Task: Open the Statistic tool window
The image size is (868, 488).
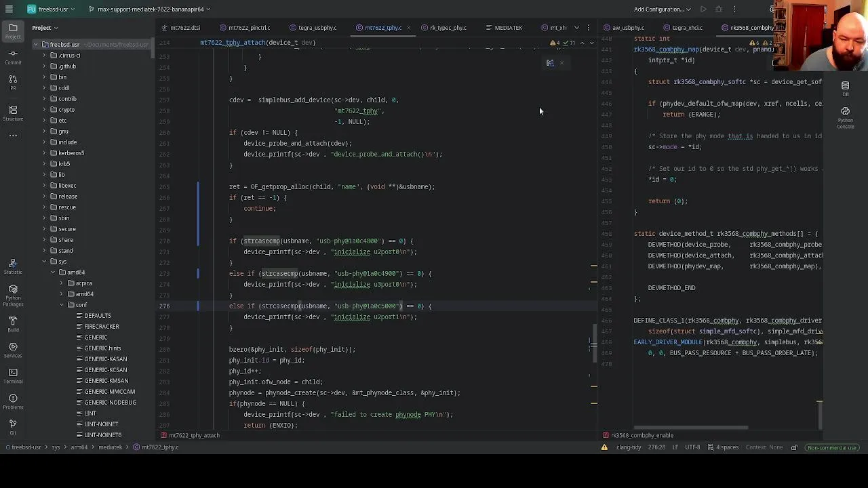Action: (x=13, y=266)
